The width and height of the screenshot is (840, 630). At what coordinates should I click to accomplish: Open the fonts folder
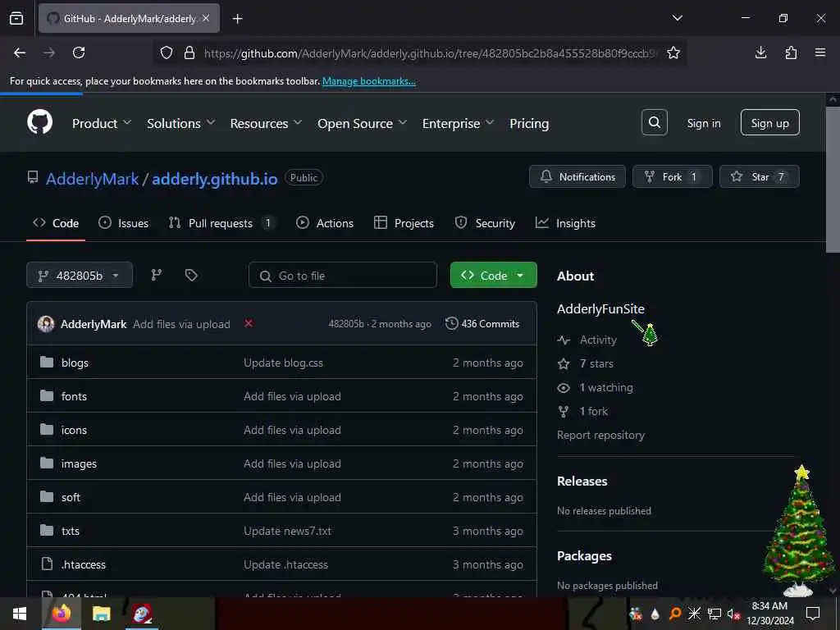(73, 396)
